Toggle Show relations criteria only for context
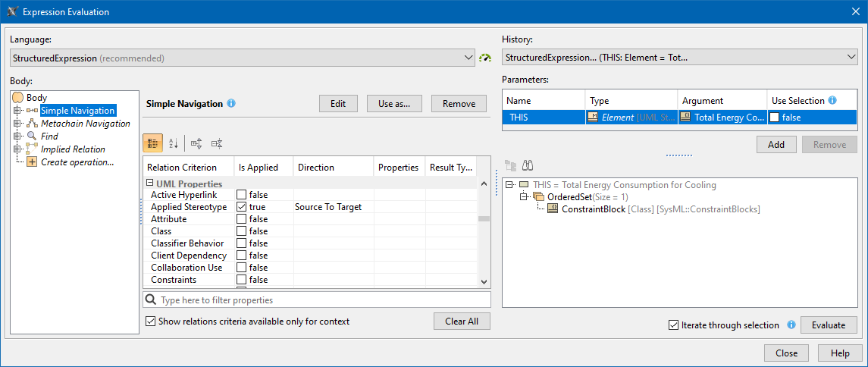Viewport: 868px width, 367px height. pos(150,322)
